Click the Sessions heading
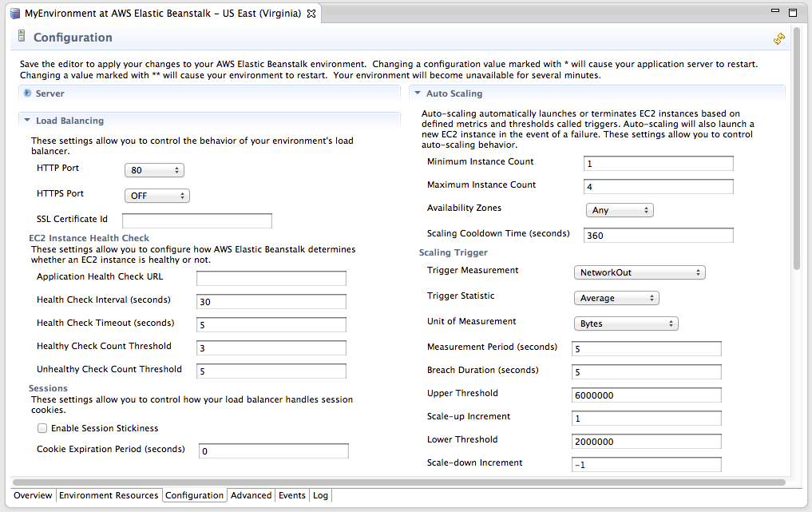Image resolution: width=812 pixels, height=512 pixels. (48, 388)
